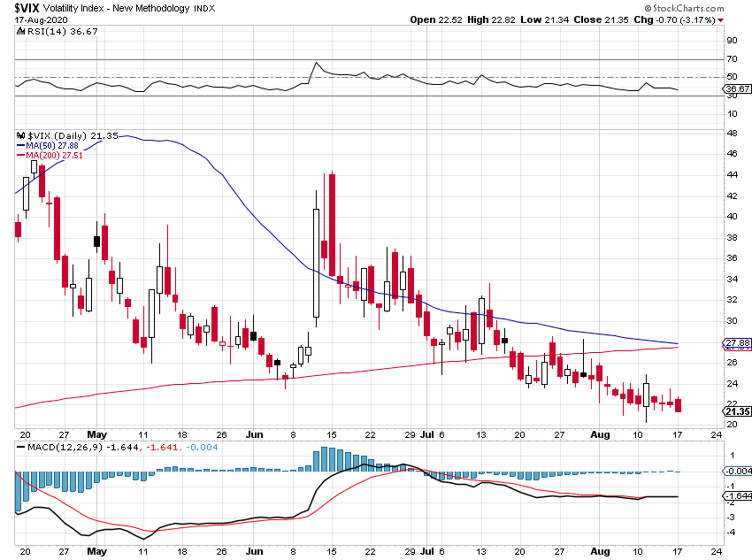752x560 pixels.
Task: Click the RSI(14) indicator icon
Action: coord(20,31)
